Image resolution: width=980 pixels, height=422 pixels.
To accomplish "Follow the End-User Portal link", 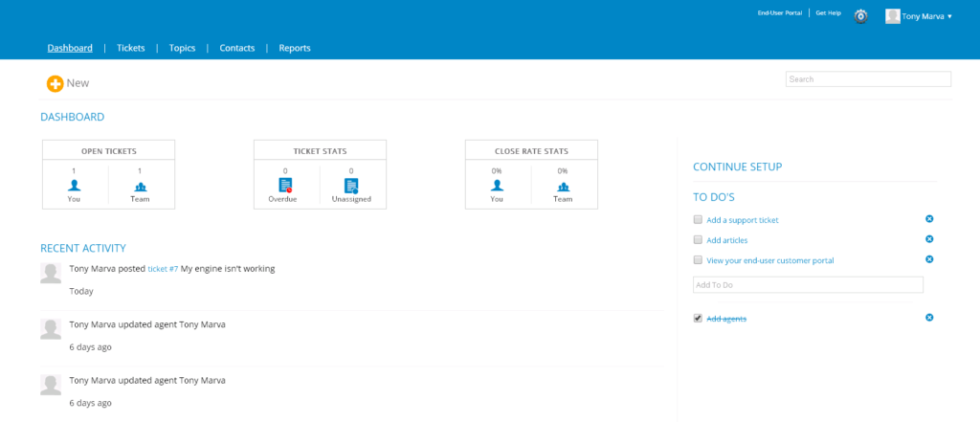I will tap(779, 12).
